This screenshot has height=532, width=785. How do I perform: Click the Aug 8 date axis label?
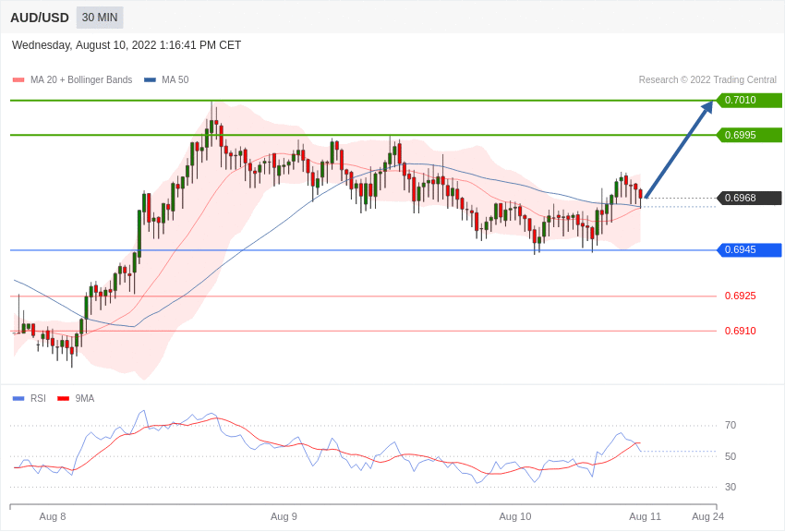[x=53, y=516]
